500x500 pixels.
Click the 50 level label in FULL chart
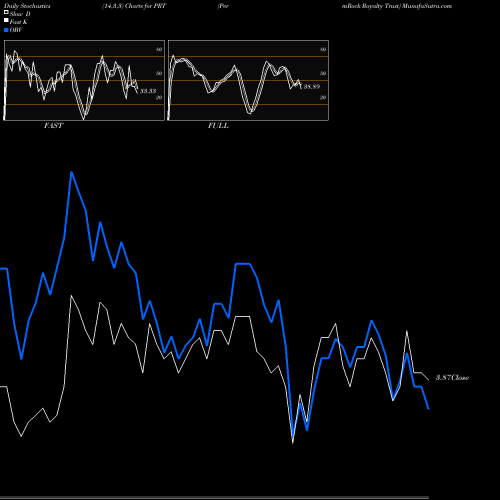pyautogui.click(x=323, y=73)
